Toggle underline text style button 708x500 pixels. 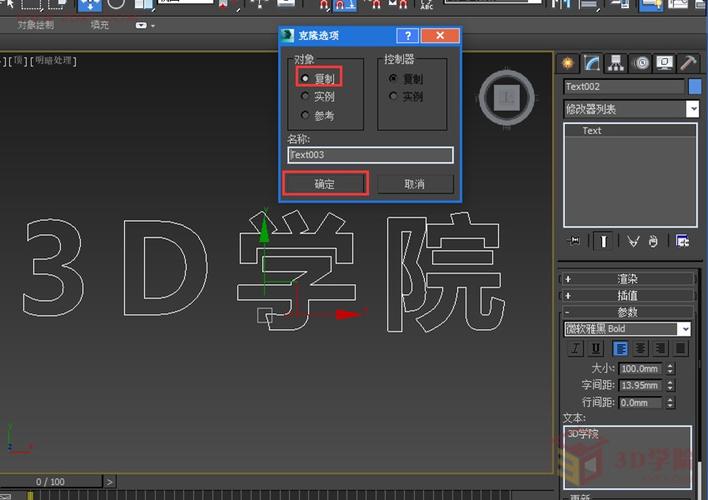pos(596,348)
